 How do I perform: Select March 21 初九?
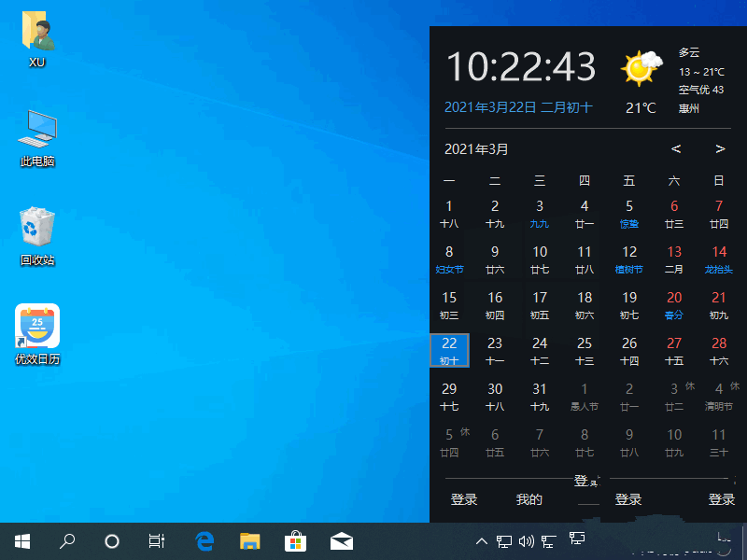coord(719,305)
